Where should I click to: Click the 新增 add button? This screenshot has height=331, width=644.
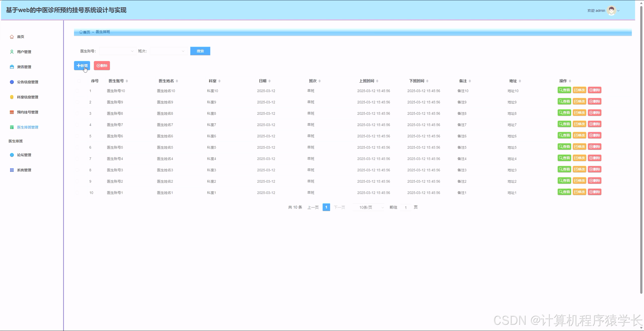click(82, 66)
